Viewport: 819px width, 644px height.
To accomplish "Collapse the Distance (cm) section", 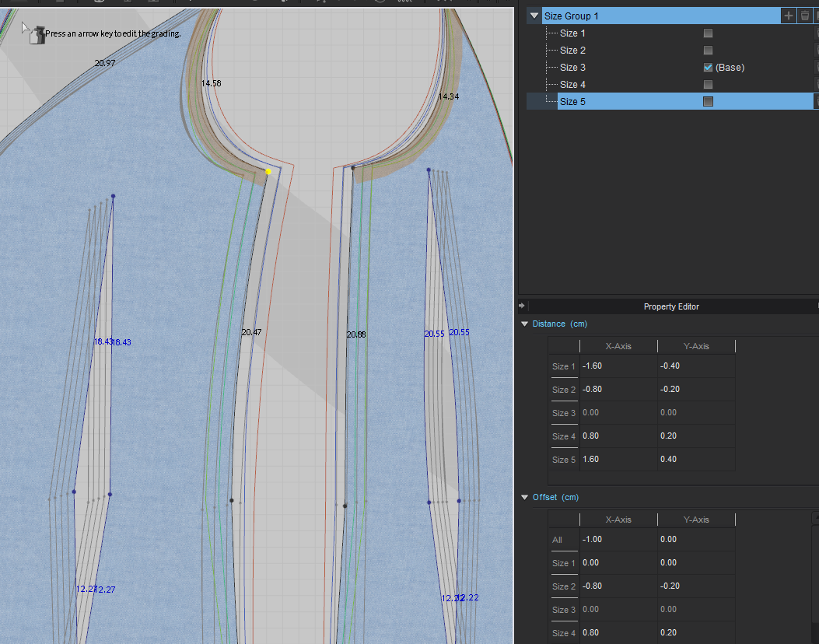I will (525, 324).
